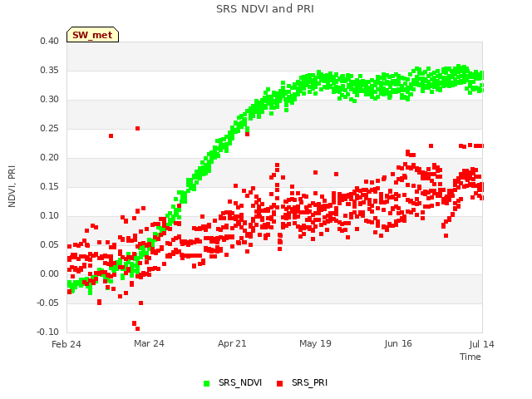Image resolution: width=532 pixels, height=399 pixels.
Task: Click the x-axis label Time
Action: coord(470,357)
